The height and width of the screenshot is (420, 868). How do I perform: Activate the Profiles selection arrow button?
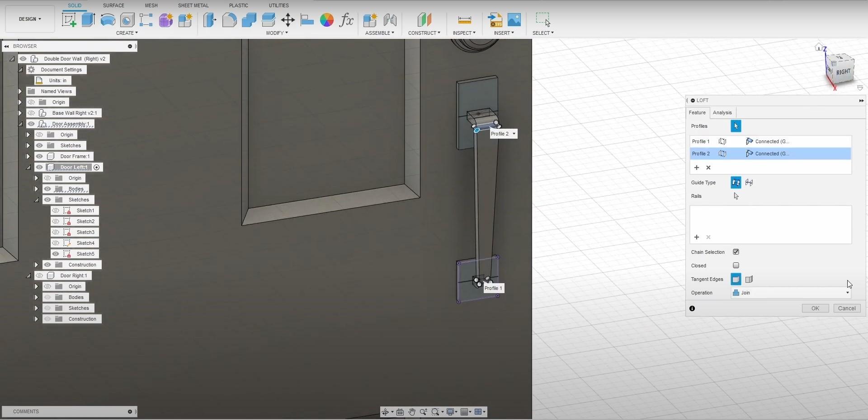(x=736, y=126)
